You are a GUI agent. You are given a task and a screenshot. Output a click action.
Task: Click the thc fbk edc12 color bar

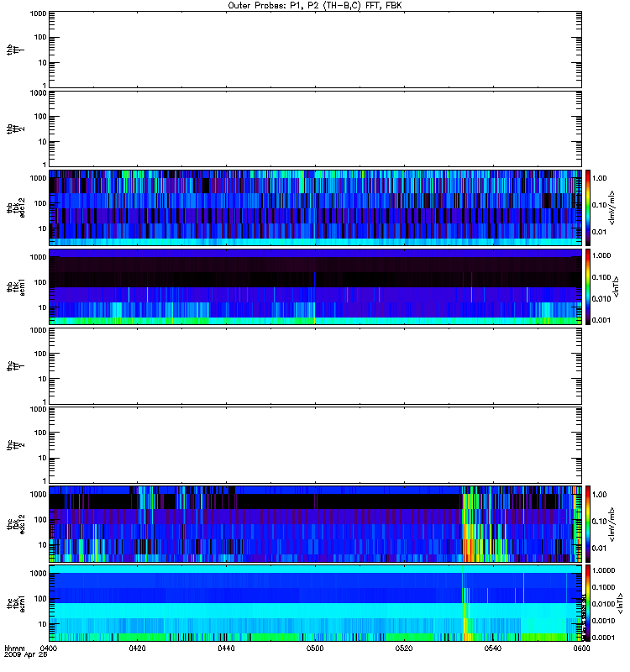[x=588, y=524]
